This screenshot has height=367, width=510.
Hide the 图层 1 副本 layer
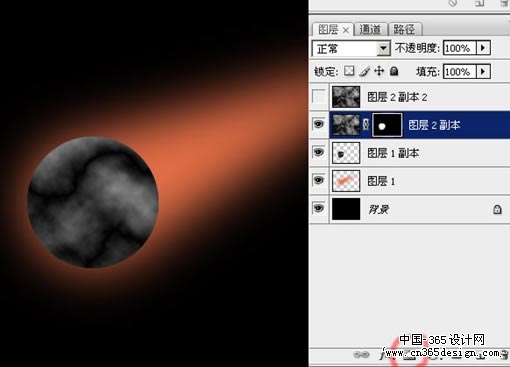tap(319, 152)
